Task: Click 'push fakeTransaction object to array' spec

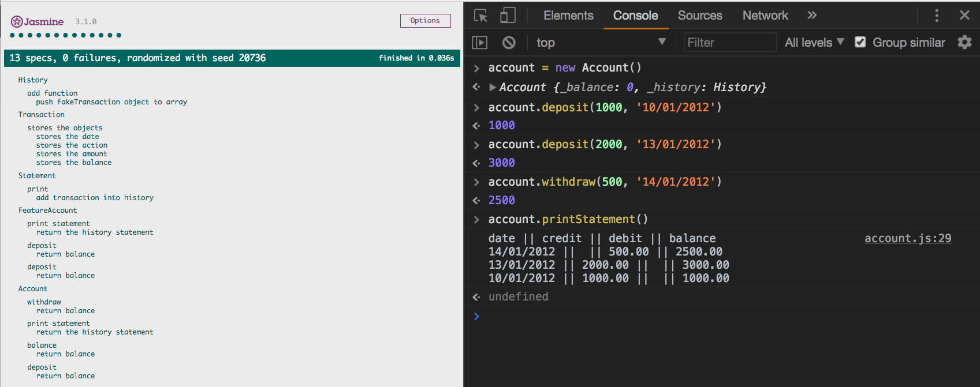Action: (x=111, y=102)
